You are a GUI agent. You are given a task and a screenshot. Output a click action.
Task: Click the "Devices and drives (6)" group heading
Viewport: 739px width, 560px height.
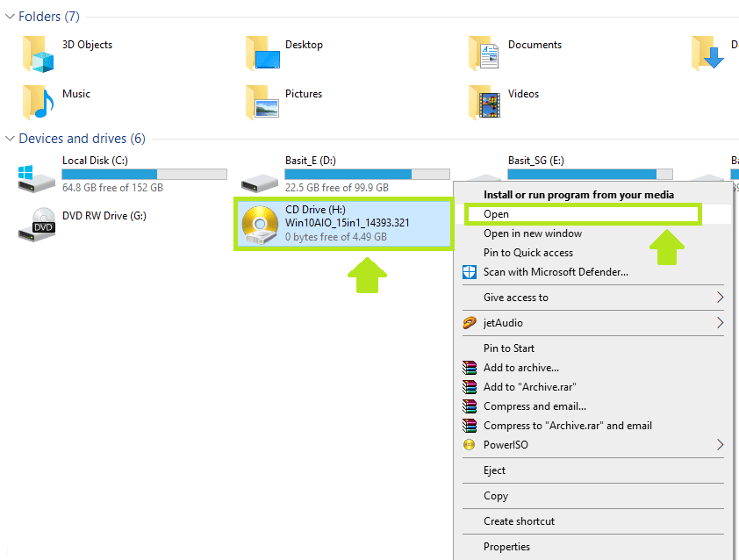click(x=82, y=139)
